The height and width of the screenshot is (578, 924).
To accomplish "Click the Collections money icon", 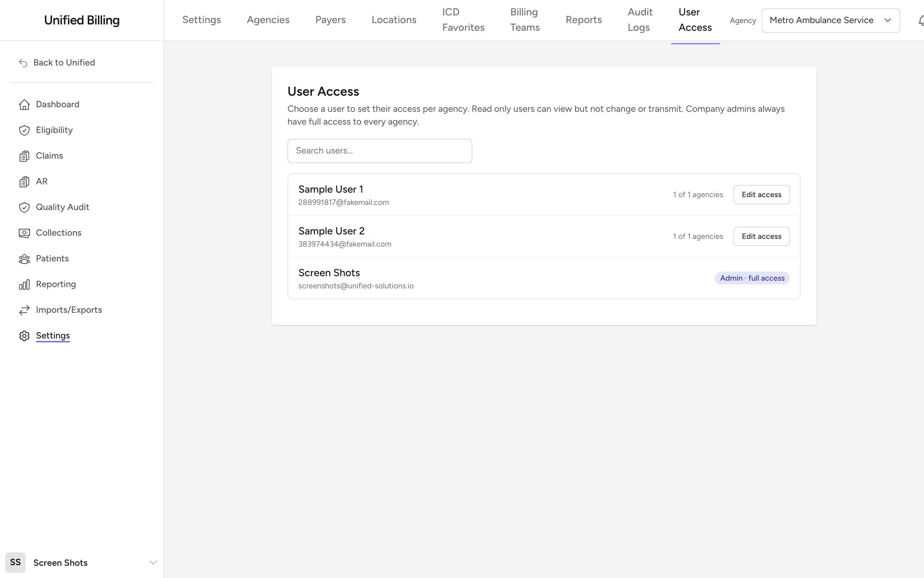I will point(24,233).
